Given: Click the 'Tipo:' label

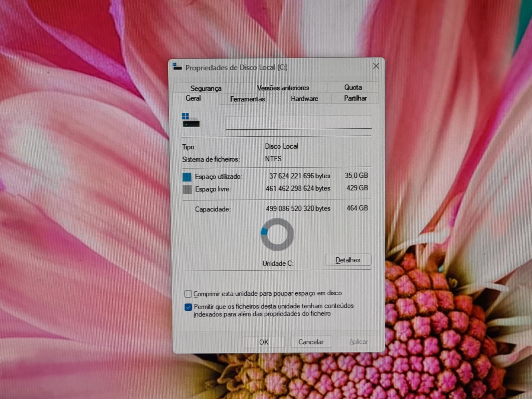Looking at the screenshot, I should pos(189,147).
